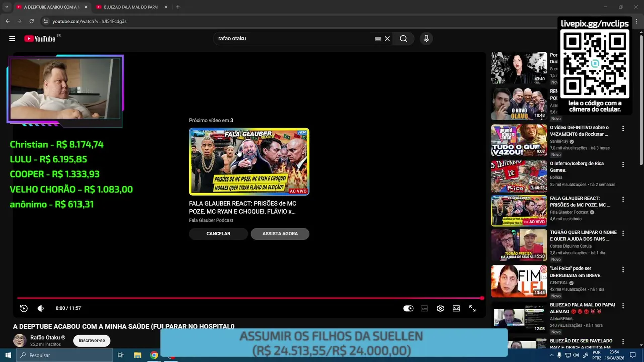Open Chrome from the taskbar
This screenshot has height=362, width=644.
[154, 355]
